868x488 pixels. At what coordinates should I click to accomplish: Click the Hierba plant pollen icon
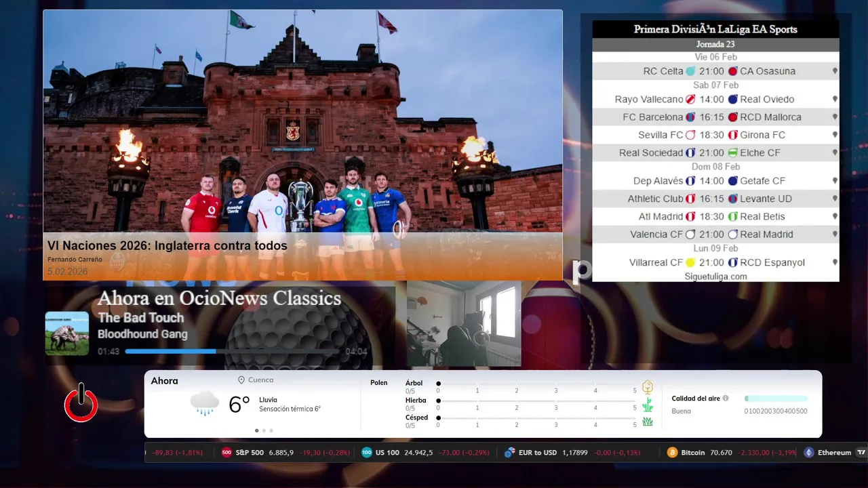pyautogui.click(x=648, y=405)
